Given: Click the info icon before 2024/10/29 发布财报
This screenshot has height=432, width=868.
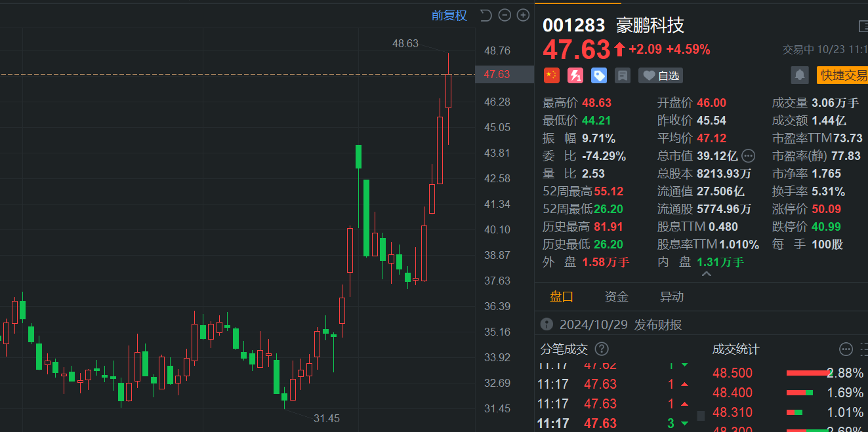Looking at the screenshot, I should 547,324.
